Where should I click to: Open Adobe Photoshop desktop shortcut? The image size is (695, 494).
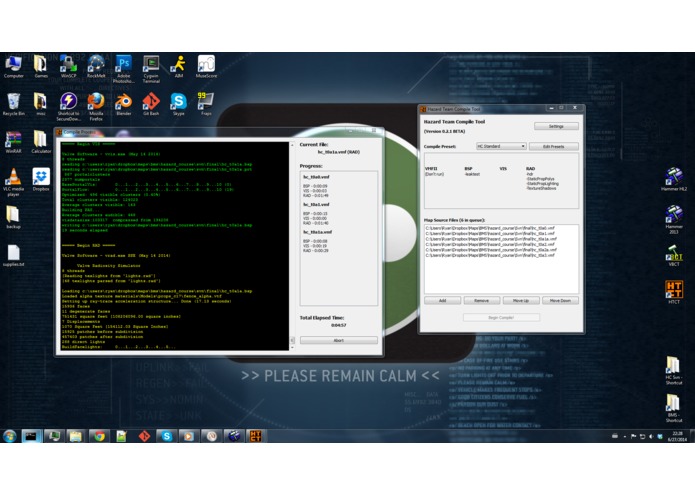pyautogui.click(x=124, y=69)
